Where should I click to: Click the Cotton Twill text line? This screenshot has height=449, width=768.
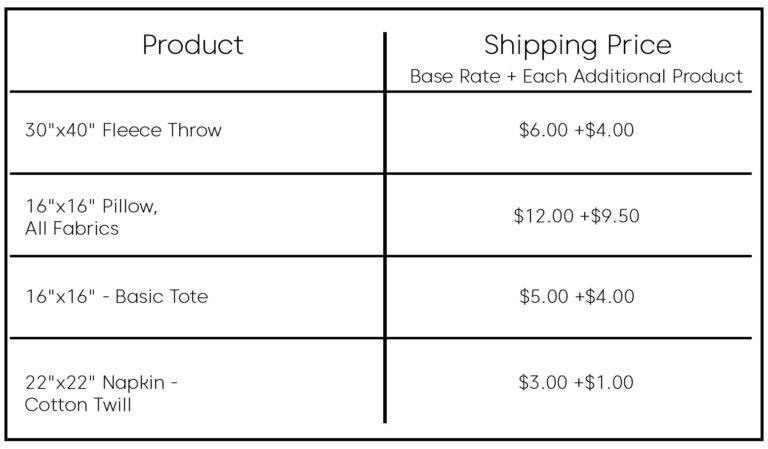pos(79,405)
